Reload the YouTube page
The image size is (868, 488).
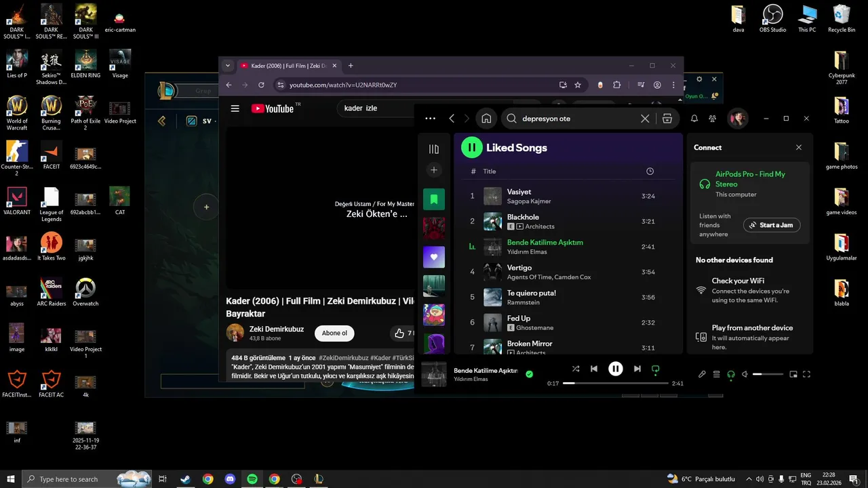(261, 85)
